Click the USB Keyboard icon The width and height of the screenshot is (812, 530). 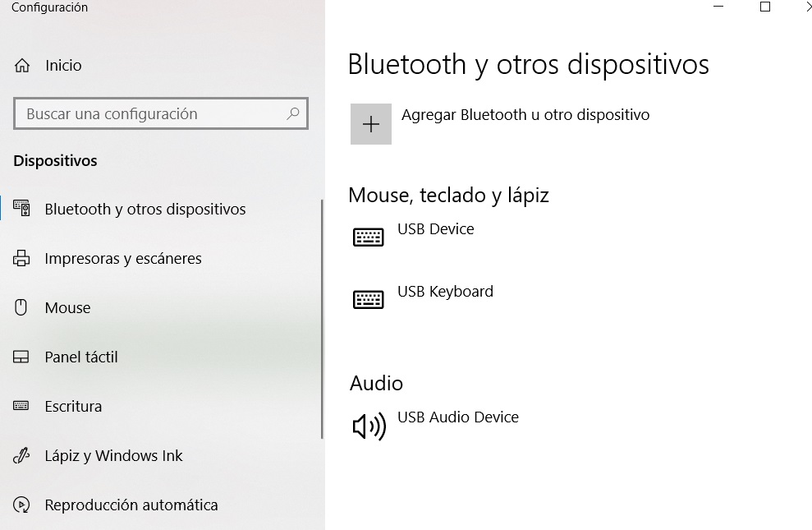click(x=369, y=299)
